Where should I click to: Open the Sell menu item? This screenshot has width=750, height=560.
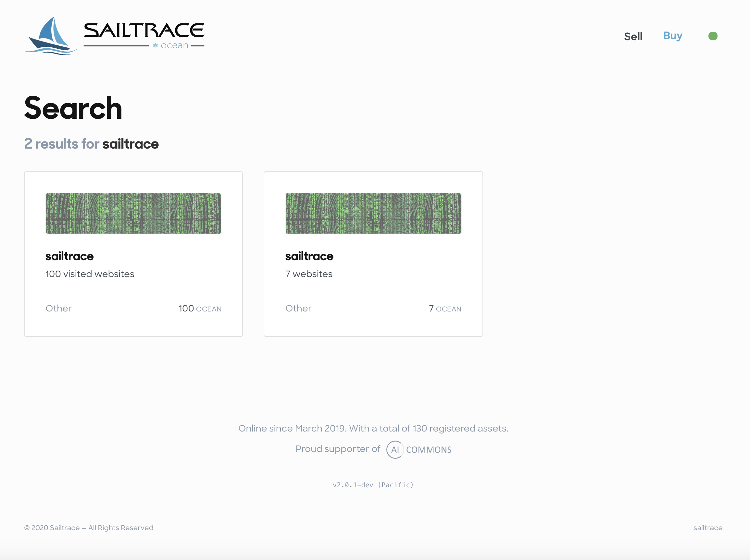pos(633,37)
